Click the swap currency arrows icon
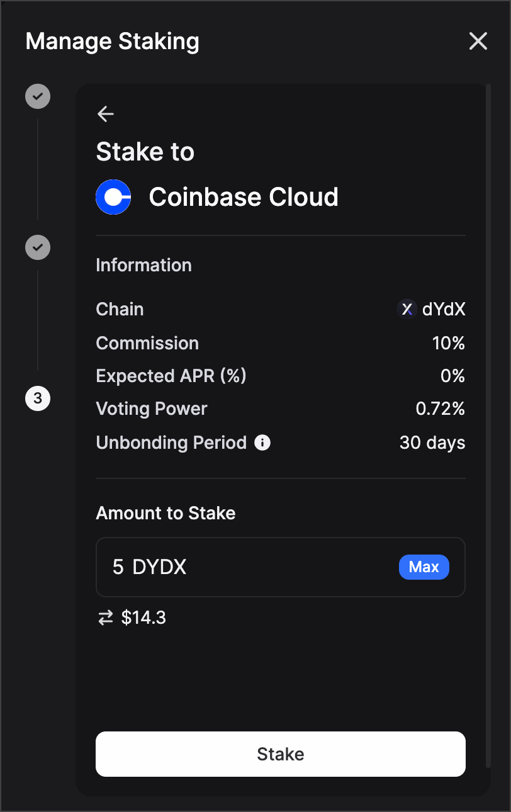 (x=105, y=618)
